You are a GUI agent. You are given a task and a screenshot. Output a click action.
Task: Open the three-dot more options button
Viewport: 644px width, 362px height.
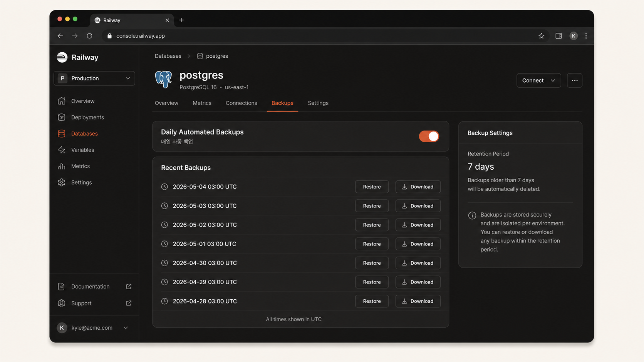tap(574, 80)
